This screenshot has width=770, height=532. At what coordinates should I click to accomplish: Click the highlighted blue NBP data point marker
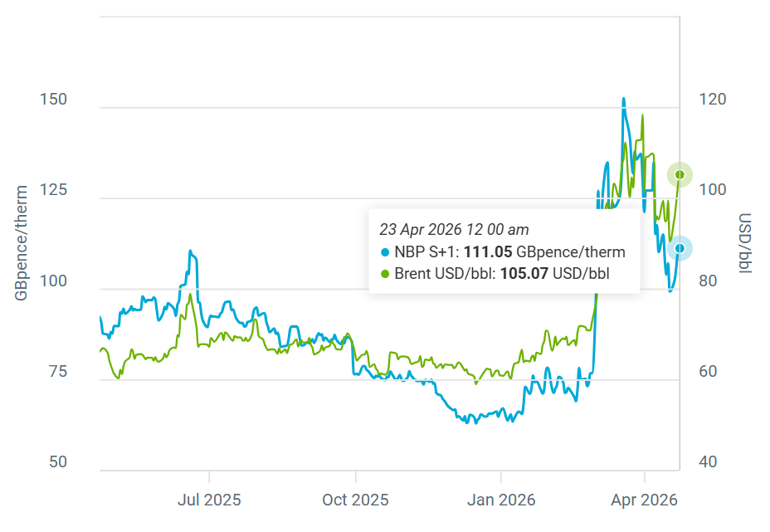680,249
